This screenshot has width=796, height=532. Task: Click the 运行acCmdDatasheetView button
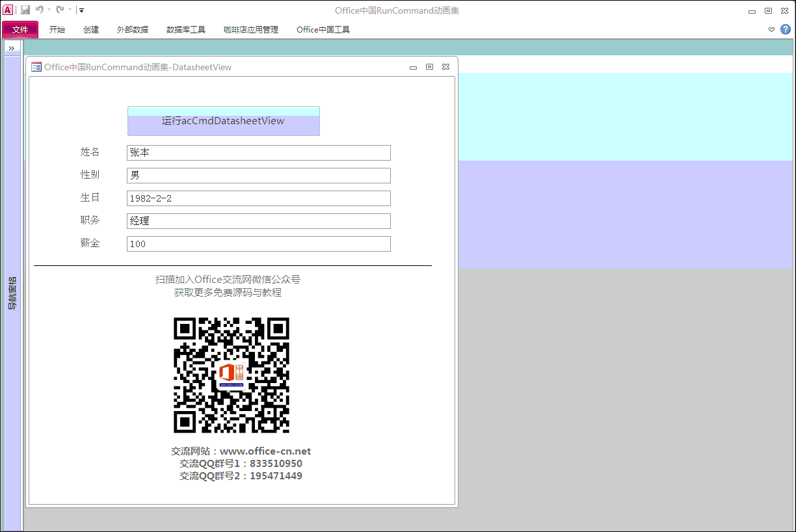click(224, 121)
